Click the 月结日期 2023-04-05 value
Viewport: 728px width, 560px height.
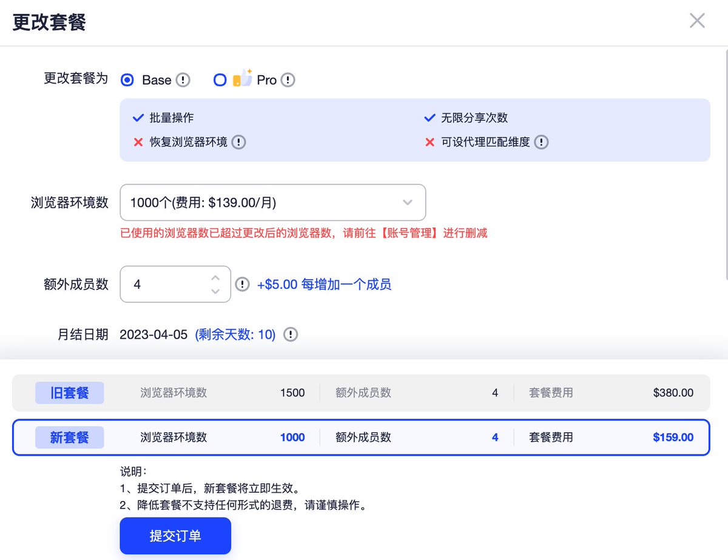tap(153, 335)
